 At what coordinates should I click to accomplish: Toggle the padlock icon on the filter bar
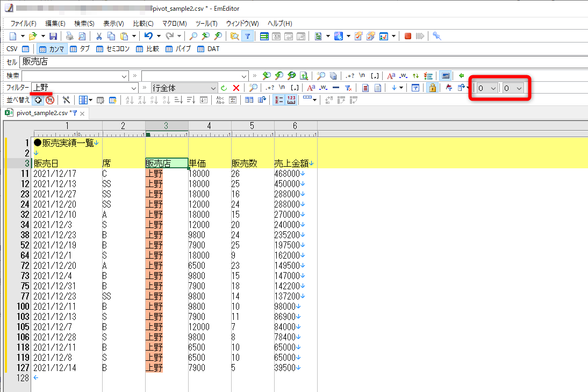point(432,88)
